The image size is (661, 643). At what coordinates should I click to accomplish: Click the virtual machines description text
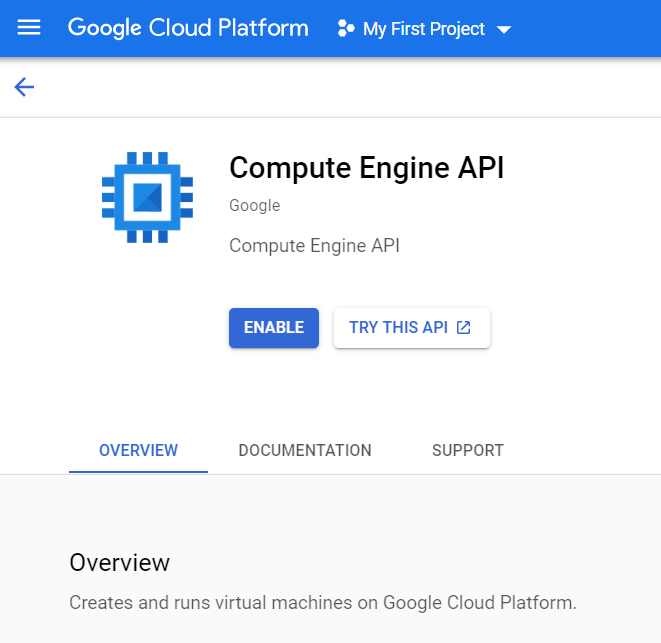(x=322, y=603)
